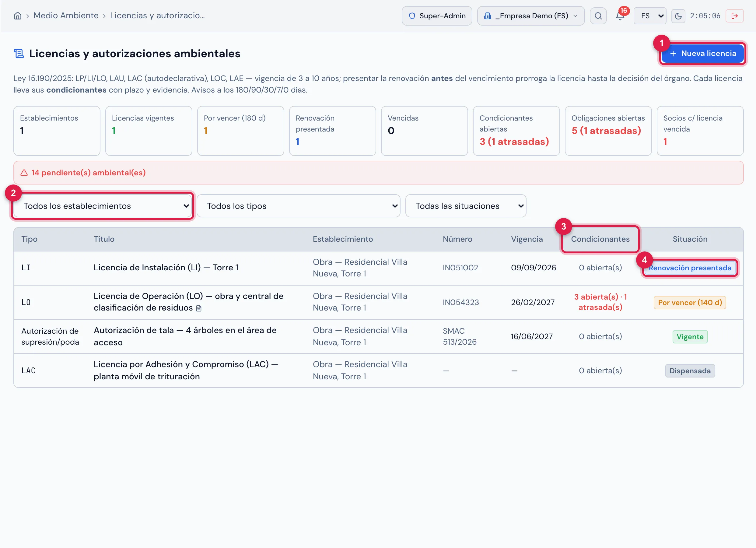The width and height of the screenshot is (756, 548).
Task: Click the Condicionantes column header
Action: click(x=600, y=239)
